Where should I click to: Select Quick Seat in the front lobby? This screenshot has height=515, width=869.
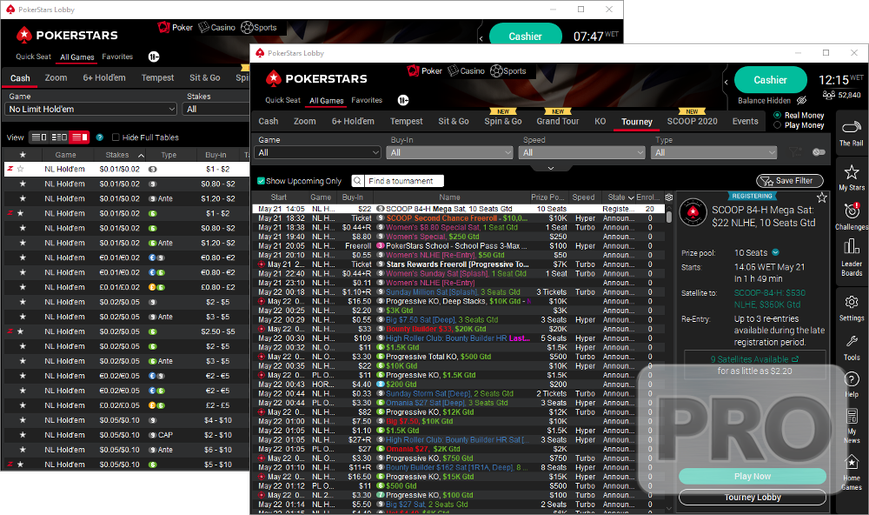point(283,100)
